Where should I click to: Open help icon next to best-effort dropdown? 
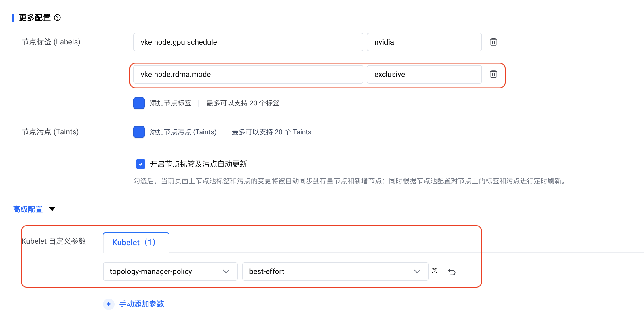pyautogui.click(x=435, y=271)
